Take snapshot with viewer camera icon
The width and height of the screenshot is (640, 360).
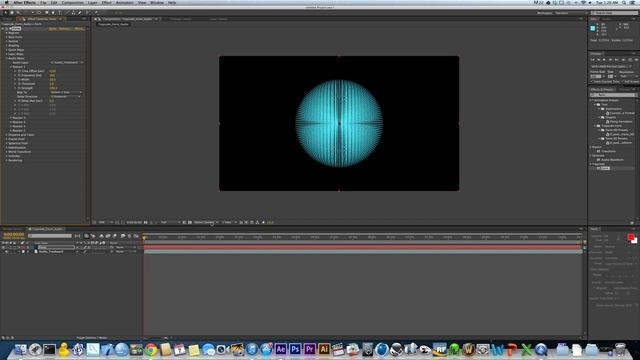pos(146,222)
